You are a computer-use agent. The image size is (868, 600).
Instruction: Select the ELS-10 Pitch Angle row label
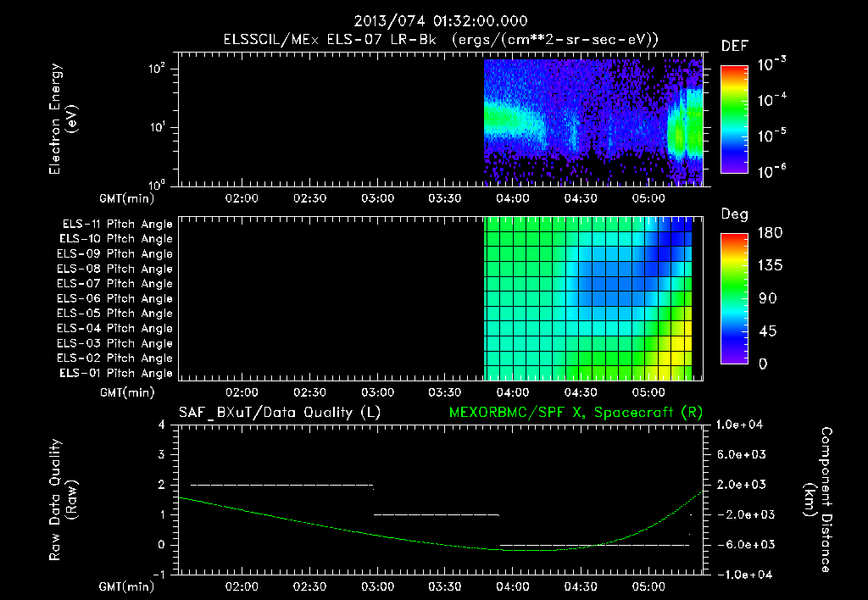tap(116, 239)
